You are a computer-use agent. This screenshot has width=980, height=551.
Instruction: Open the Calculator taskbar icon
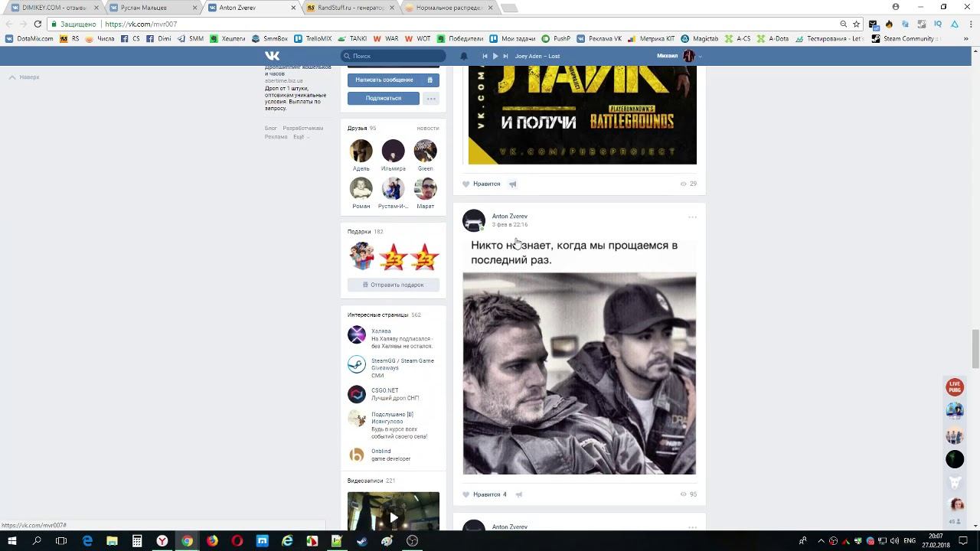tap(137, 541)
